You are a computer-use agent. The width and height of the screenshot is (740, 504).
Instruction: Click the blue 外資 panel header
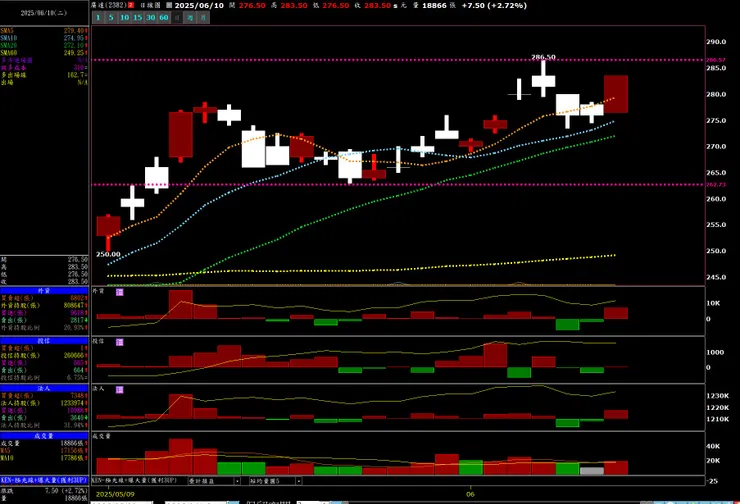[x=44, y=291]
